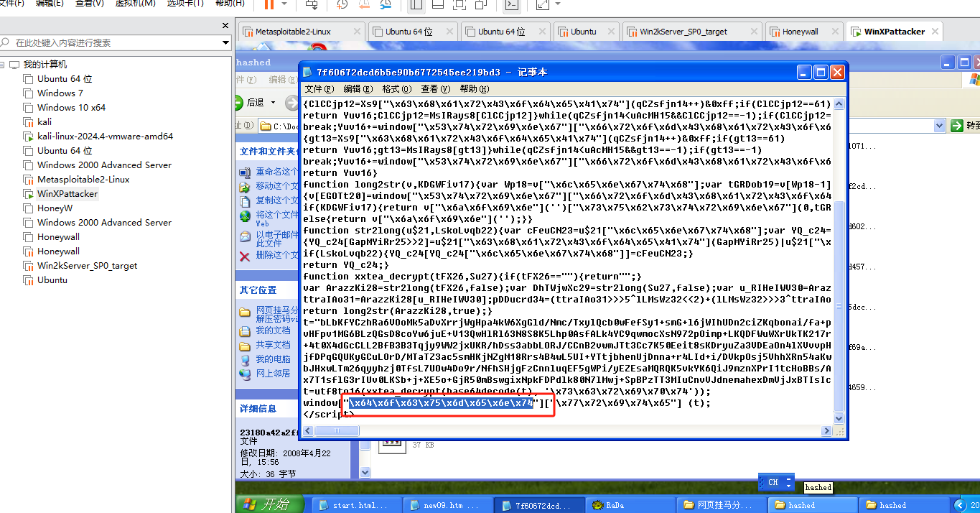Open 我的文档 from 其它位置
This screenshot has width=980, height=513.
point(273,331)
